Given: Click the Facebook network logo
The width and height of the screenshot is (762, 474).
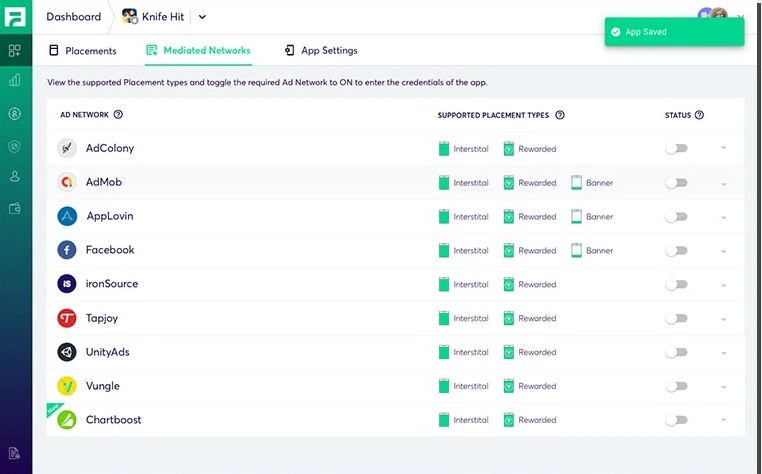Looking at the screenshot, I should tap(67, 250).
